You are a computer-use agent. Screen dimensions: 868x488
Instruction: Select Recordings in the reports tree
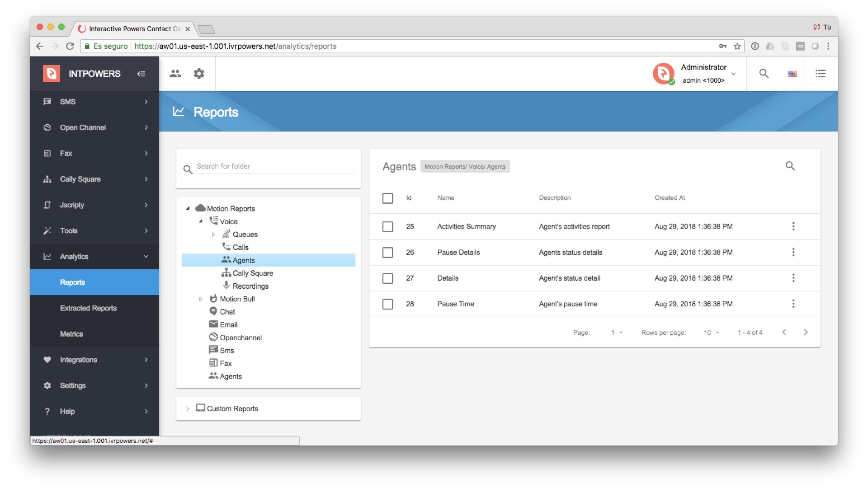click(x=250, y=286)
